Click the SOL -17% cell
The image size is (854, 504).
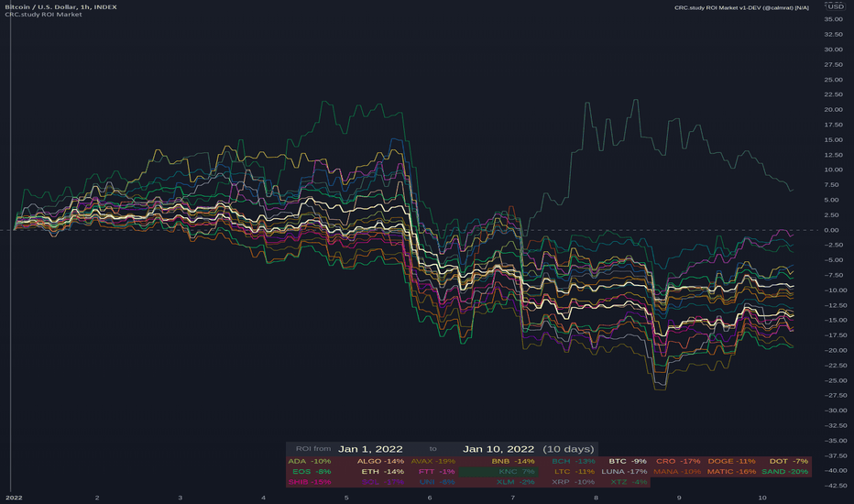[x=382, y=482]
